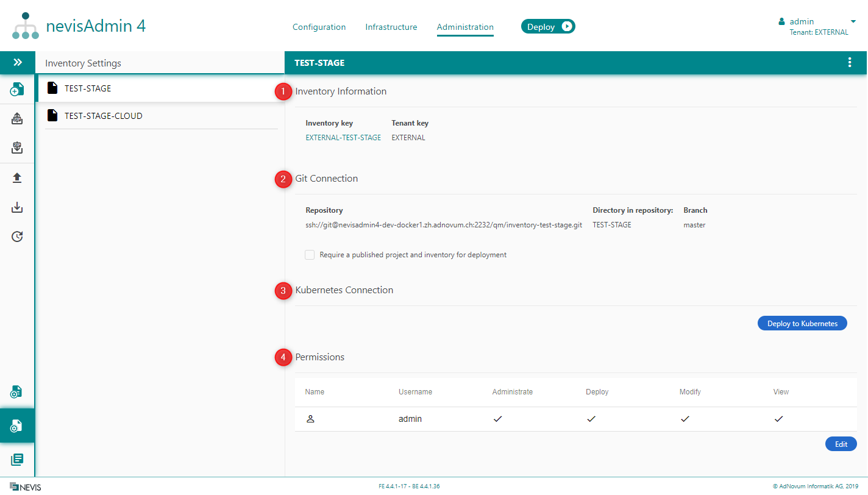Select TEST-STAGE-CLOUD in the inventory list
Image resolution: width=868 pixels, height=495 pixels.
pyautogui.click(x=161, y=116)
